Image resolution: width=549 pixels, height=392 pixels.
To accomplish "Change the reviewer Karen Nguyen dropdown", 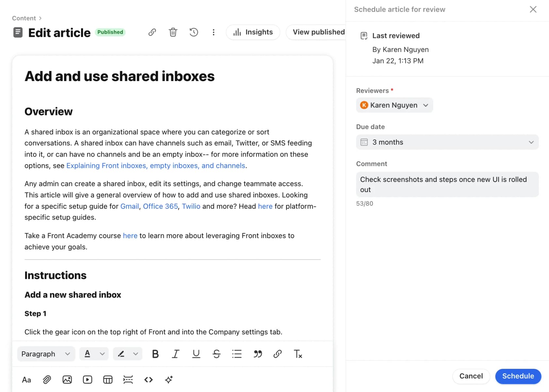I will point(394,105).
